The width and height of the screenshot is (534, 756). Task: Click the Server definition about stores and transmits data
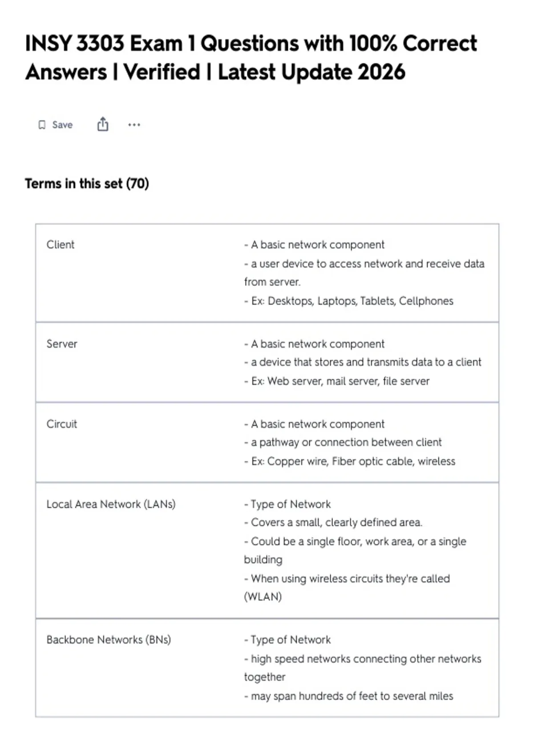[362, 362]
